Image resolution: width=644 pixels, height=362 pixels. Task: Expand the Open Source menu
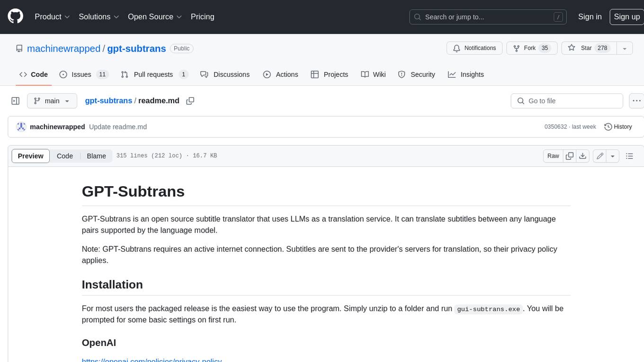pyautogui.click(x=155, y=17)
